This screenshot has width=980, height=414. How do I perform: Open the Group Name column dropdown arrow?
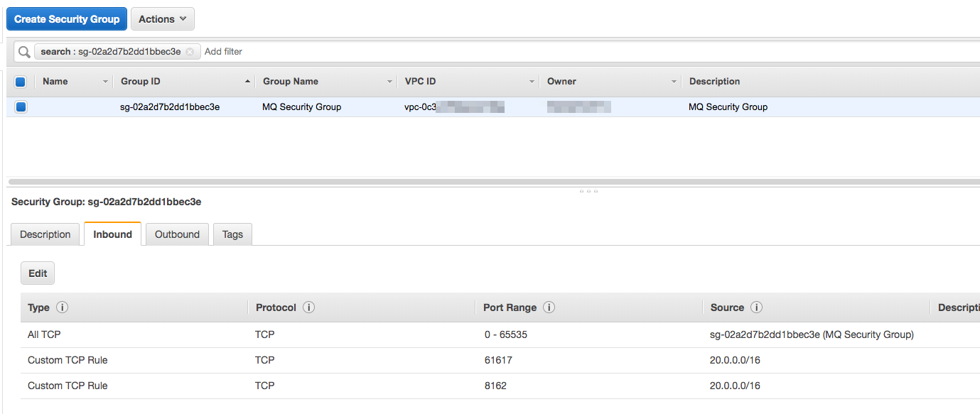coord(389,82)
